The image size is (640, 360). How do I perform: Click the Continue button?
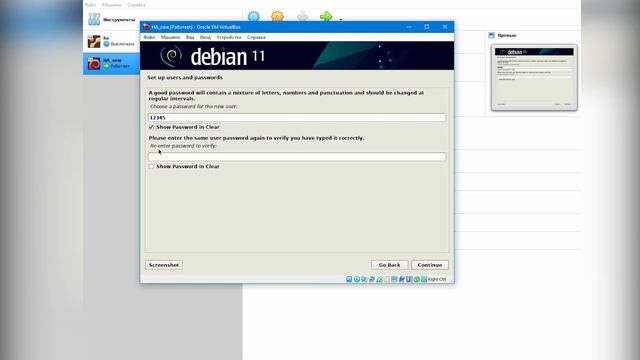point(430,265)
